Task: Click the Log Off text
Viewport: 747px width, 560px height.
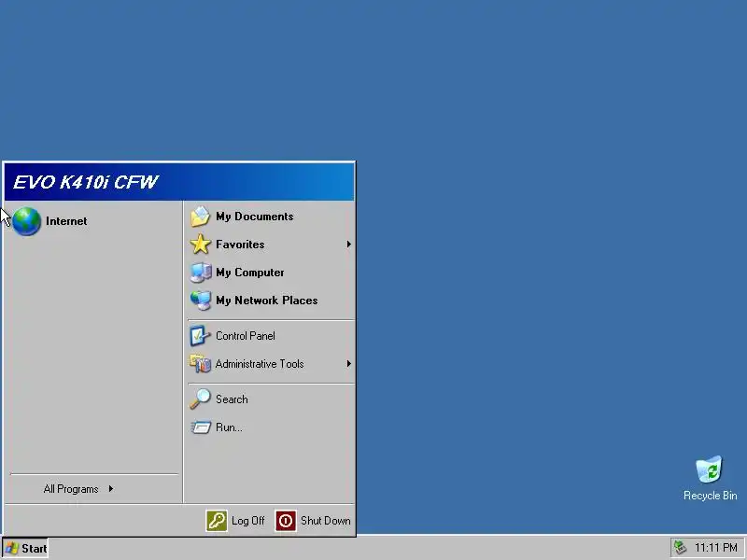Action: [247, 521]
